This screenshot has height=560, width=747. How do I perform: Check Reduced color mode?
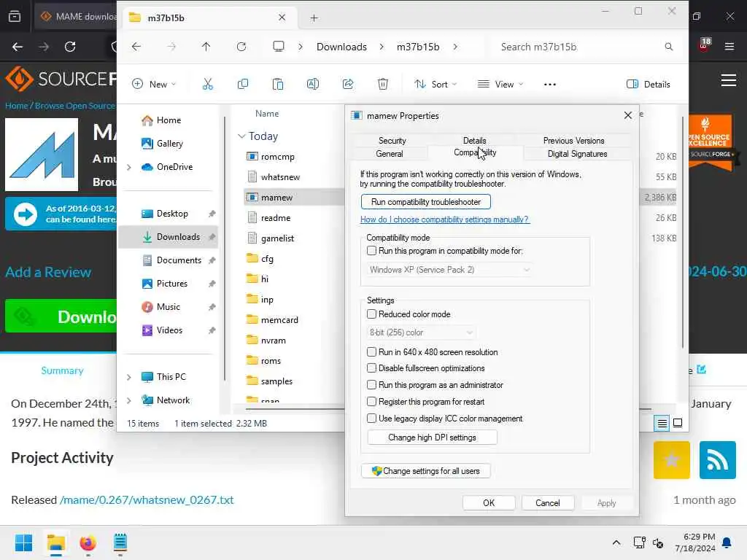click(x=371, y=314)
